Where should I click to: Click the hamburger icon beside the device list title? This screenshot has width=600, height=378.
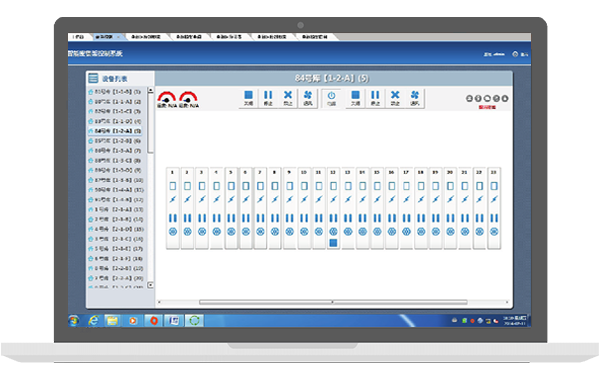[93, 78]
